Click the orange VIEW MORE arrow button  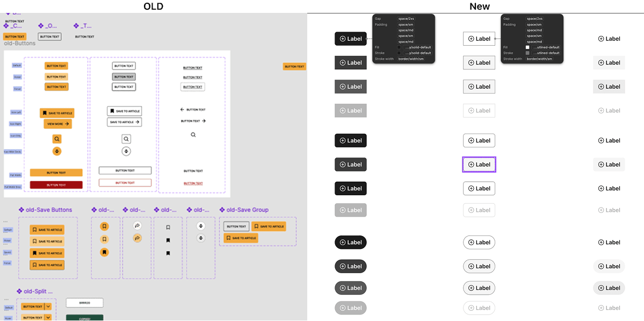(57, 124)
